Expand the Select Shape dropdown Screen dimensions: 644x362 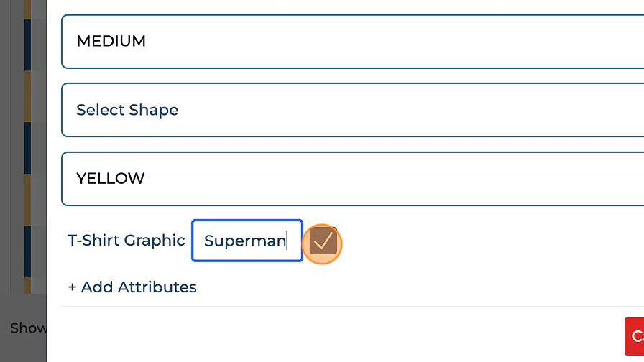coord(352,111)
